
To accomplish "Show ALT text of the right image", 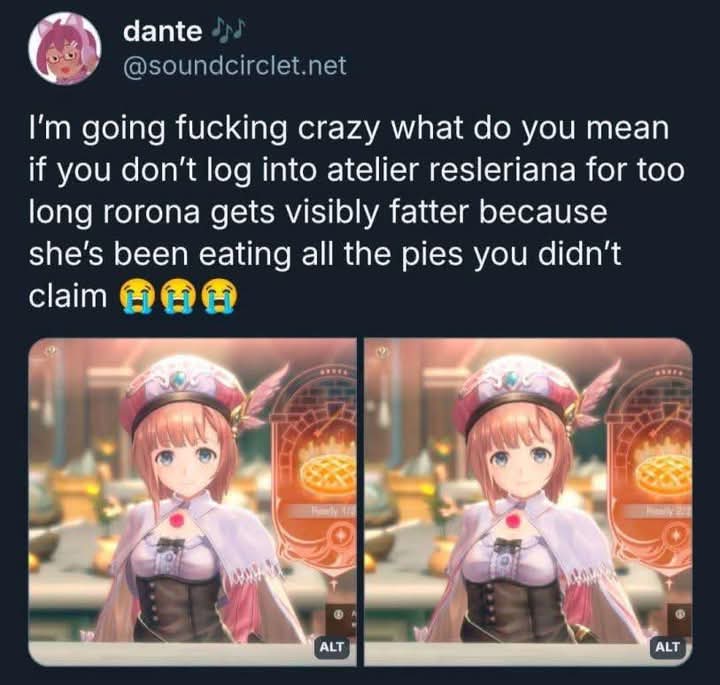I will point(668,647).
